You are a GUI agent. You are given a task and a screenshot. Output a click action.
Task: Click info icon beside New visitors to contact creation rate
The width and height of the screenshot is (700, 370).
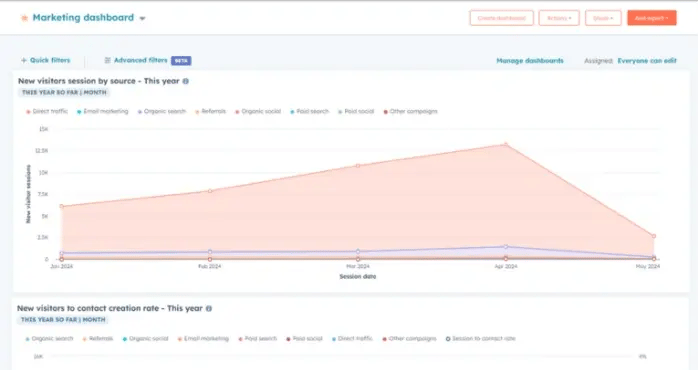(209, 308)
